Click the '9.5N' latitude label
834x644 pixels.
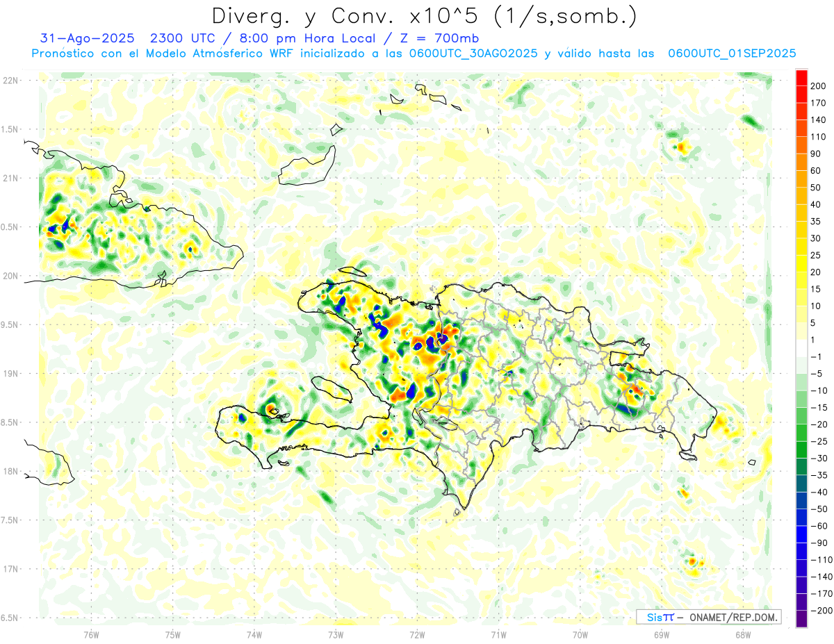(10, 324)
